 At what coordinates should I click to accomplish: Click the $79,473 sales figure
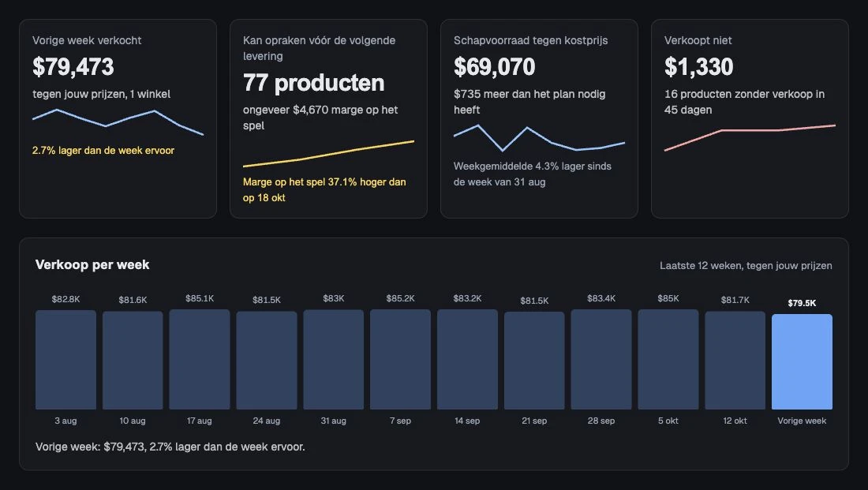(73, 67)
